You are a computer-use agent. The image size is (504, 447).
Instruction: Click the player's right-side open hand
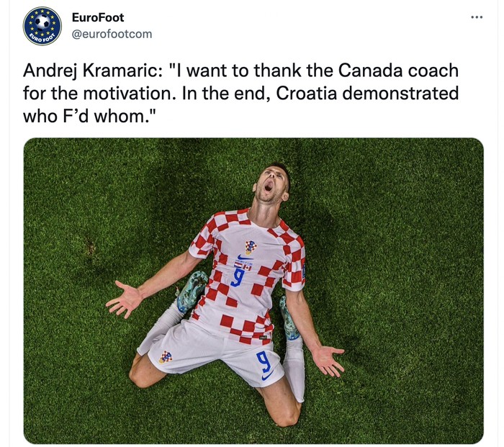328,358
